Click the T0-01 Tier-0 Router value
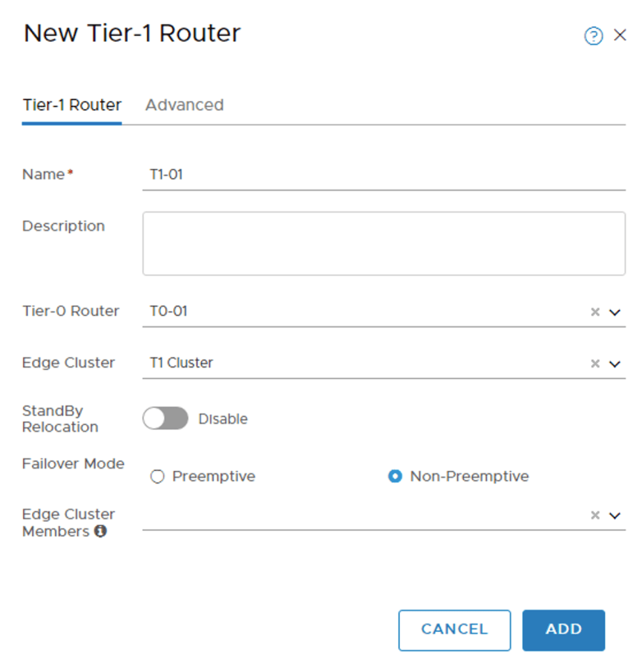 169,311
